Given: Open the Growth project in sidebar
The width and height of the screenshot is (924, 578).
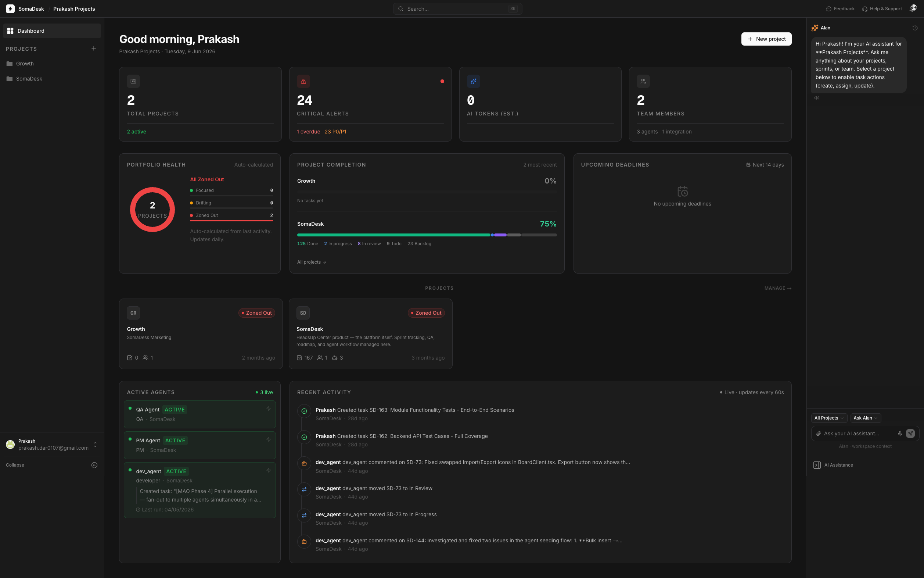Looking at the screenshot, I should coord(52,64).
